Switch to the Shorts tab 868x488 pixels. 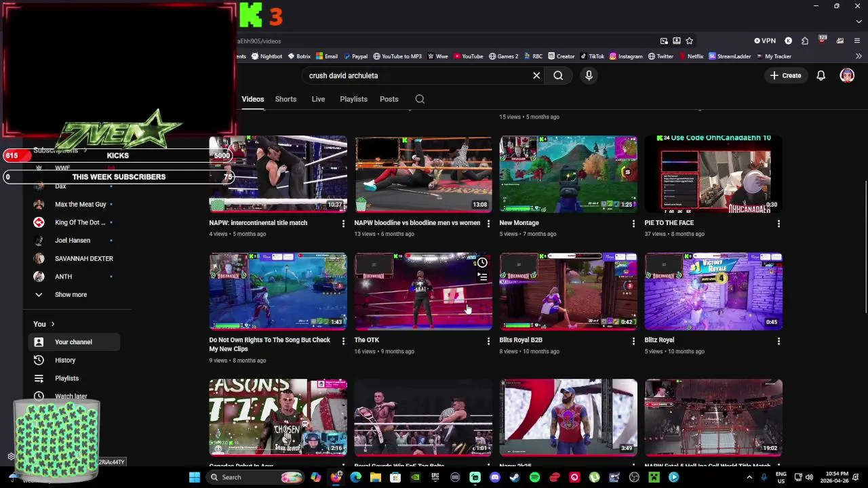coord(285,99)
